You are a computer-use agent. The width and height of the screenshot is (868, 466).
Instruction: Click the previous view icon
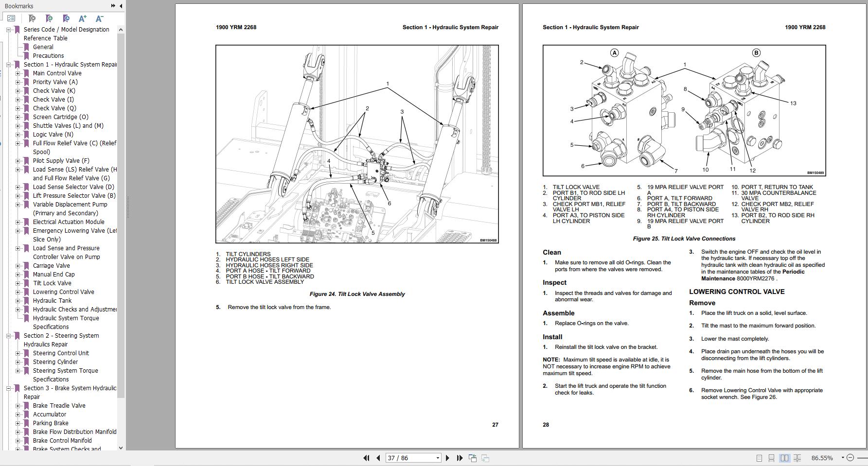tap(472, 458)
